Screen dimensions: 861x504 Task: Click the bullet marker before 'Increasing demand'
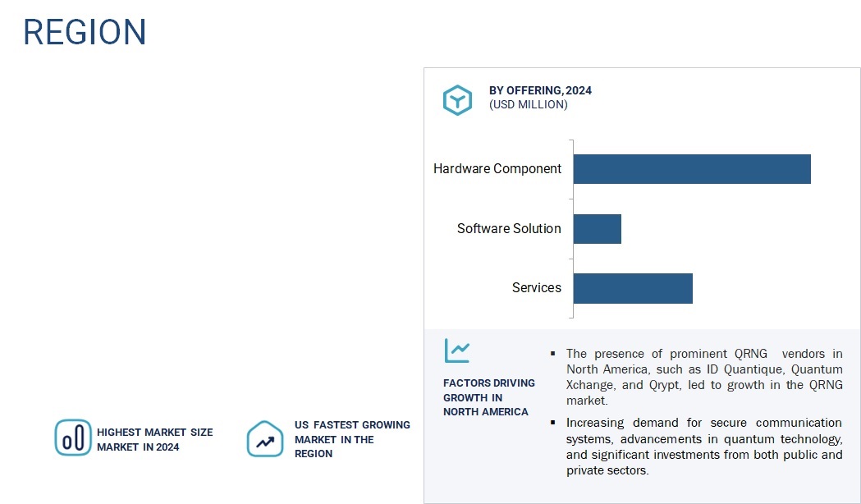pyautogui.click(x=552, y=423)
